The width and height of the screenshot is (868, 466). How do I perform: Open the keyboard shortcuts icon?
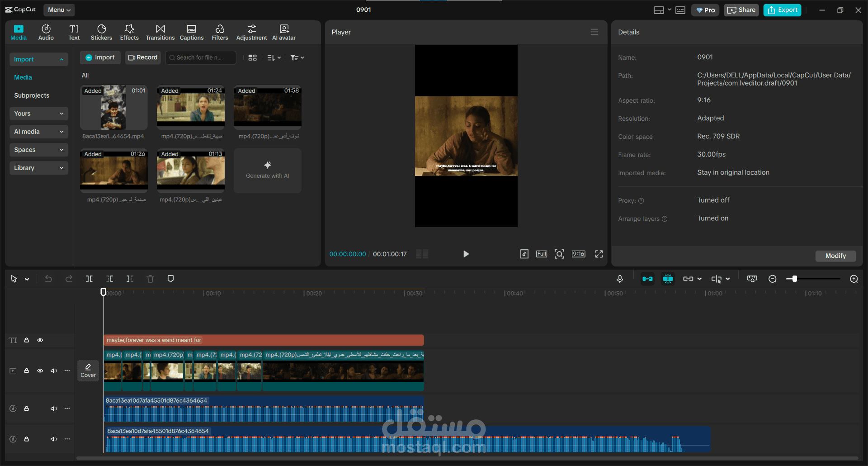pyautogui.click(x=680, y=10)
